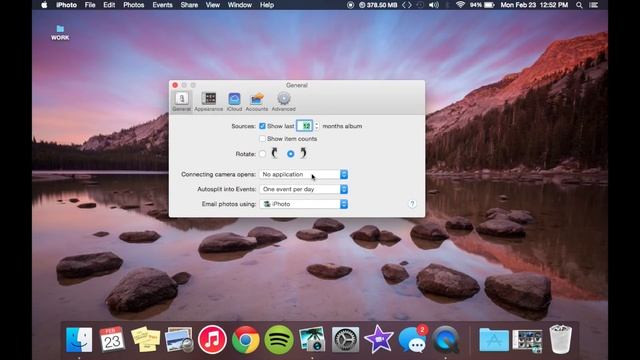Open the iCloud preferences pane
This screenshot has width=640, height=360.
pos(234,102)
